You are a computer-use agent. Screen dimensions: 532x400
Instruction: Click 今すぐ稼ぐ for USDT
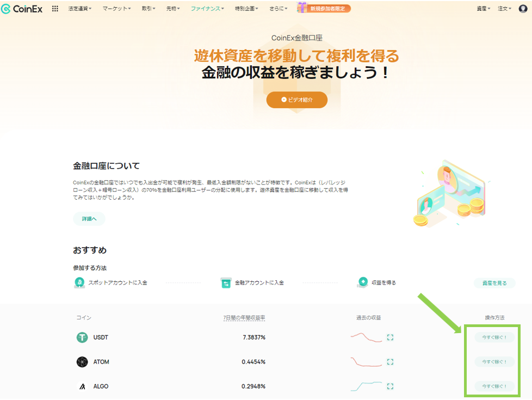point(494,337)
